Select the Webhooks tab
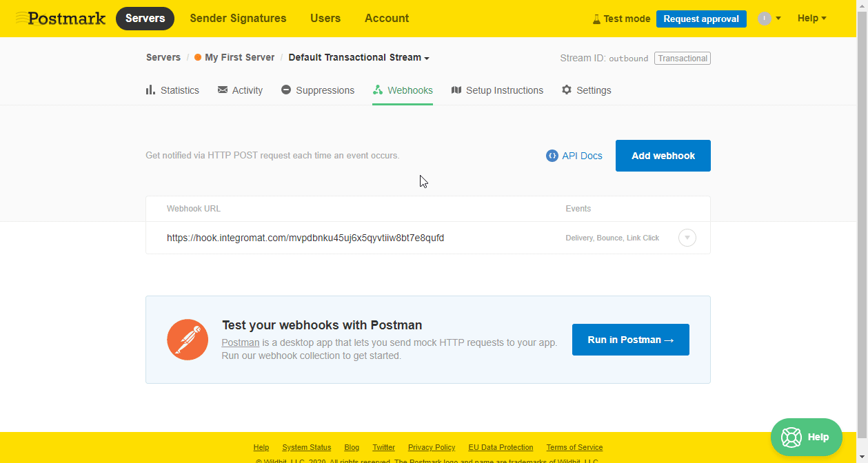 pyautogui.click(x=403, y=90)
